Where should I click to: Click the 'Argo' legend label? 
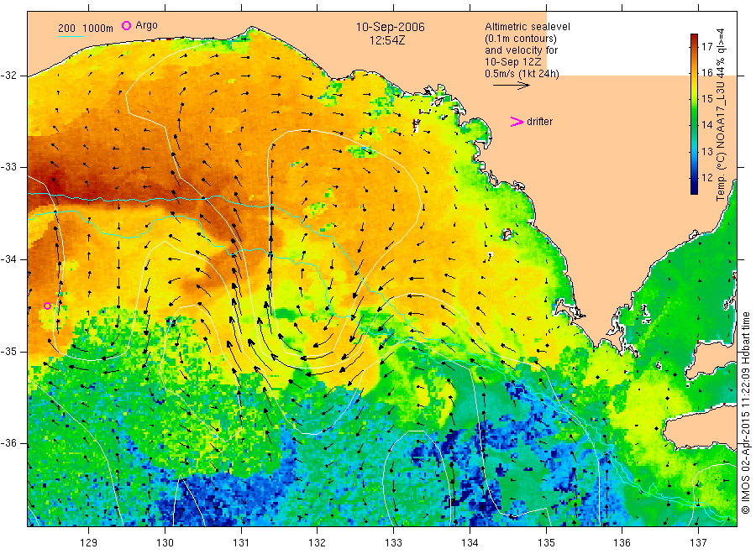[146, 25]
